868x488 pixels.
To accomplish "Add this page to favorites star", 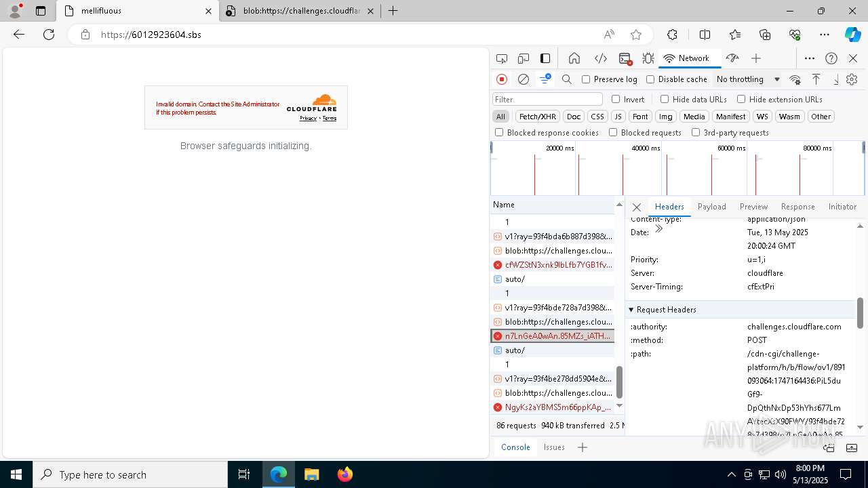I will tap(635, 35).
